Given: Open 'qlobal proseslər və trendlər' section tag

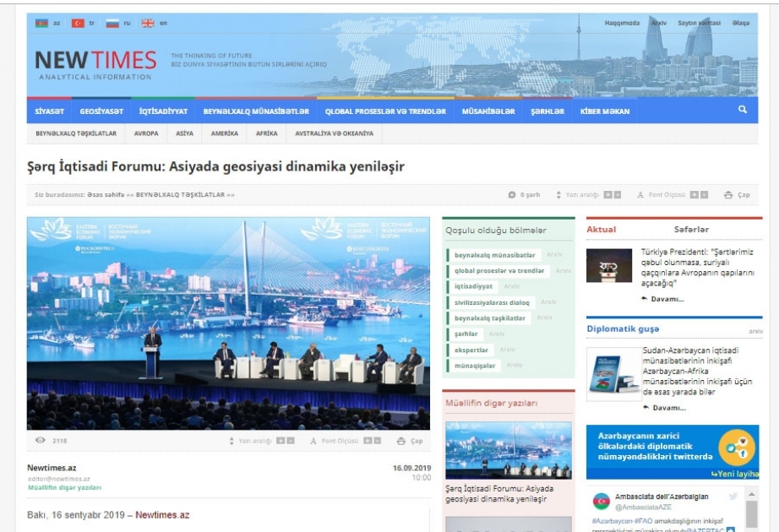Looking at the screenshot, I should click(499, 271).
